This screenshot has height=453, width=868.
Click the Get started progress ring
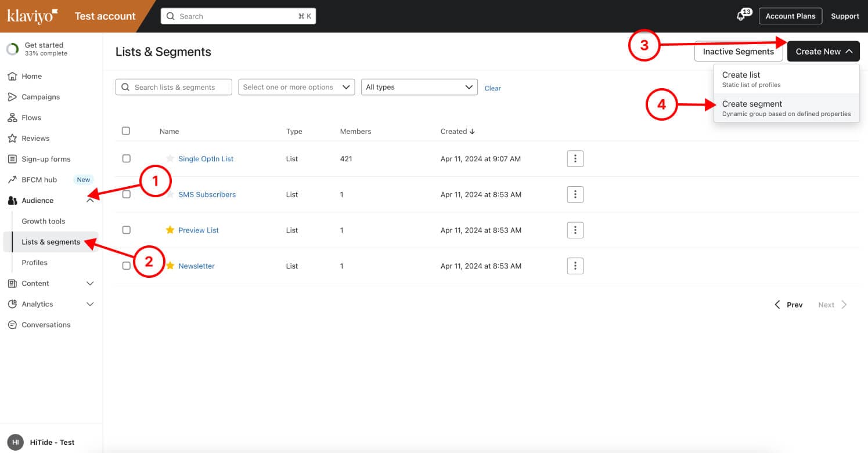12,49
